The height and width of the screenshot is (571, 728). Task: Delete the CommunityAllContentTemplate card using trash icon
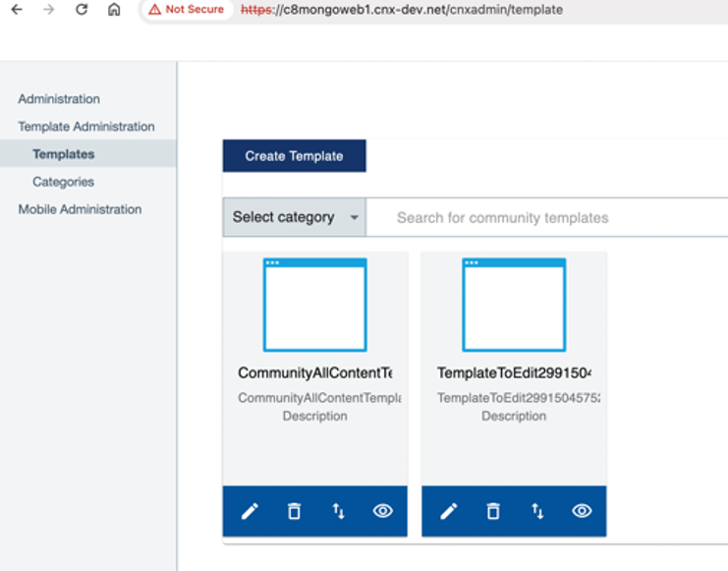point(294,511)
